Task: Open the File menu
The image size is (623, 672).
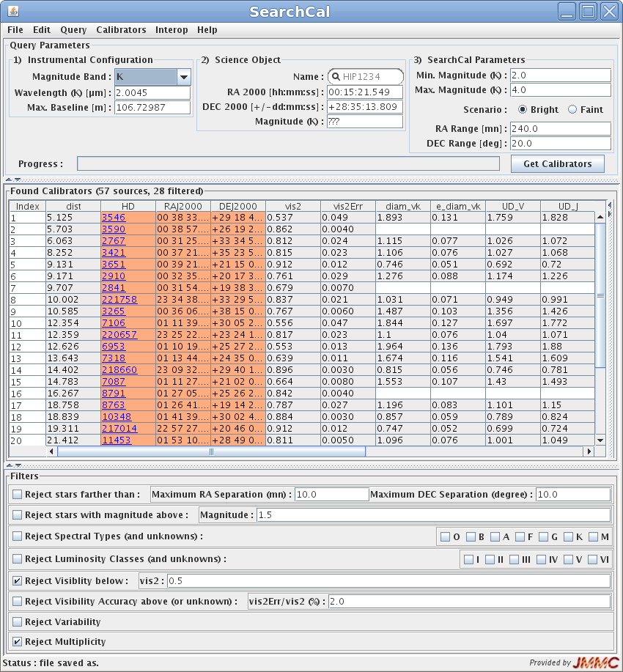Action: (x=15, y=30)
